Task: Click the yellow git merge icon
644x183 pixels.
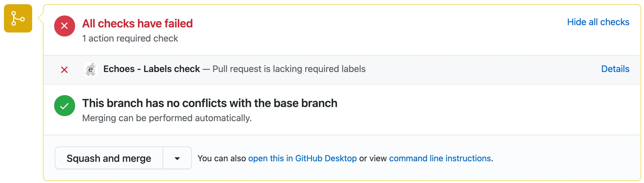Action: tap(18, 18)
